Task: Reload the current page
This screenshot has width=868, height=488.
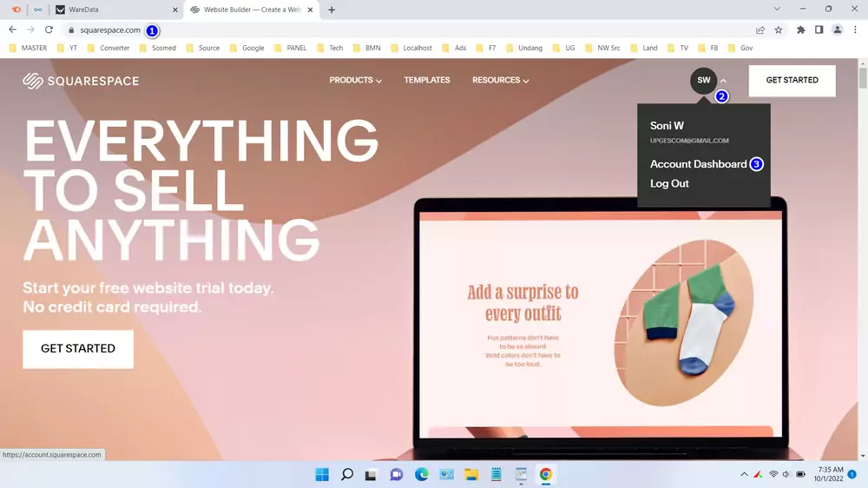Action: (x=49, y=30)
